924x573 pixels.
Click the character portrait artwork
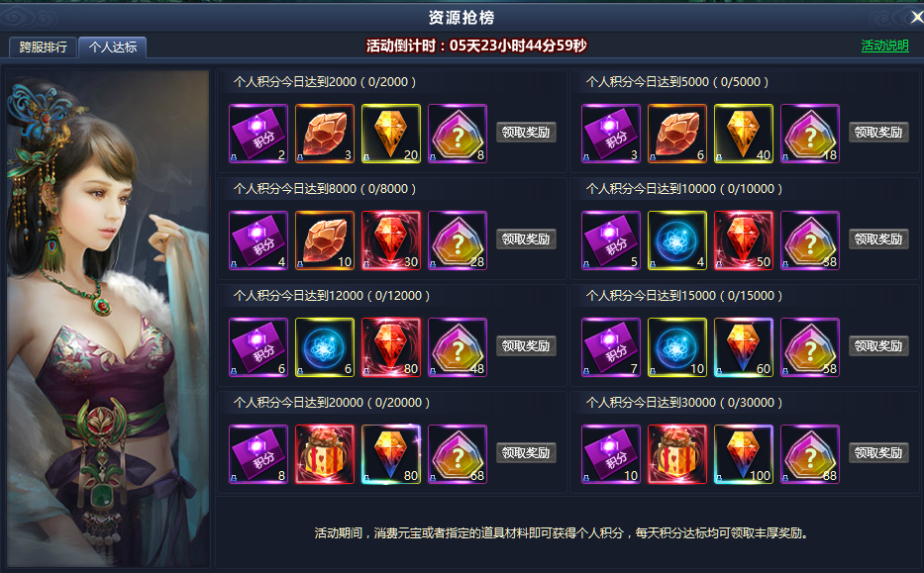click(x=108, y=318)
